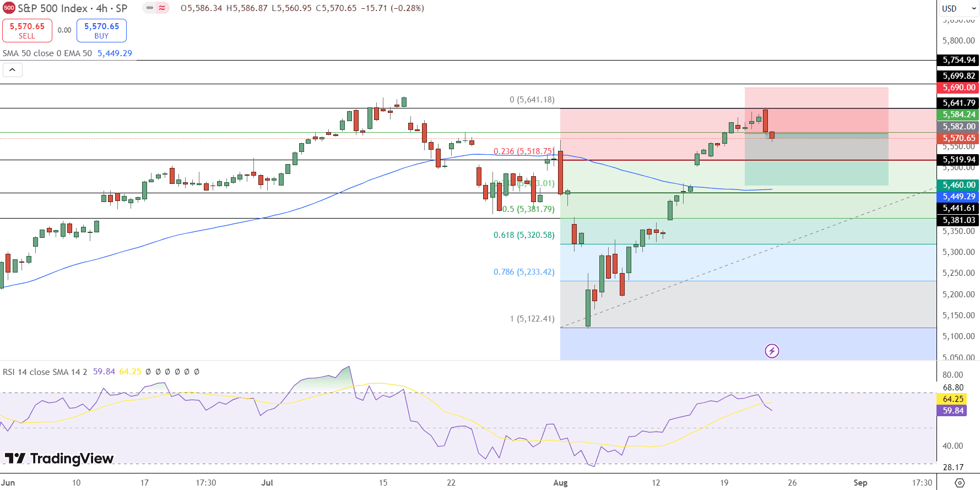
Task: Open chart settings gear icon
Action: (959, 483)
